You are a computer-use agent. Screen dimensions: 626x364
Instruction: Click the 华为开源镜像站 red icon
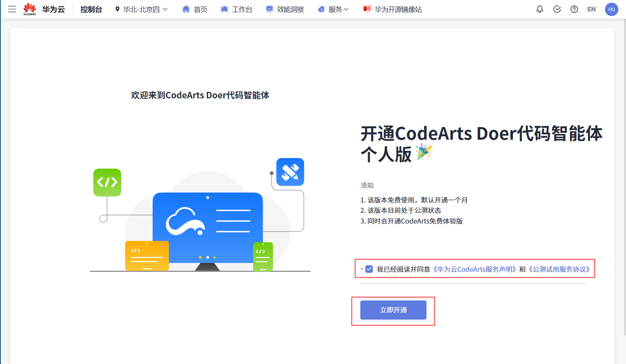[367, 9]
